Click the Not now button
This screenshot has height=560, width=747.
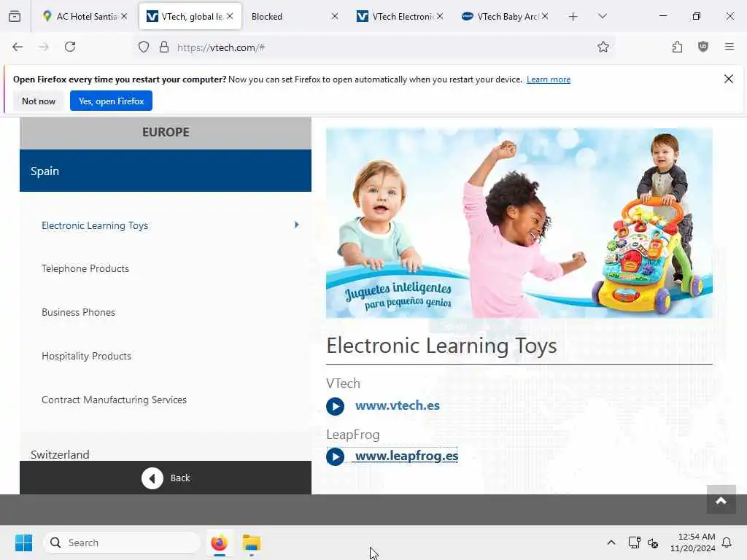[39, 101]
